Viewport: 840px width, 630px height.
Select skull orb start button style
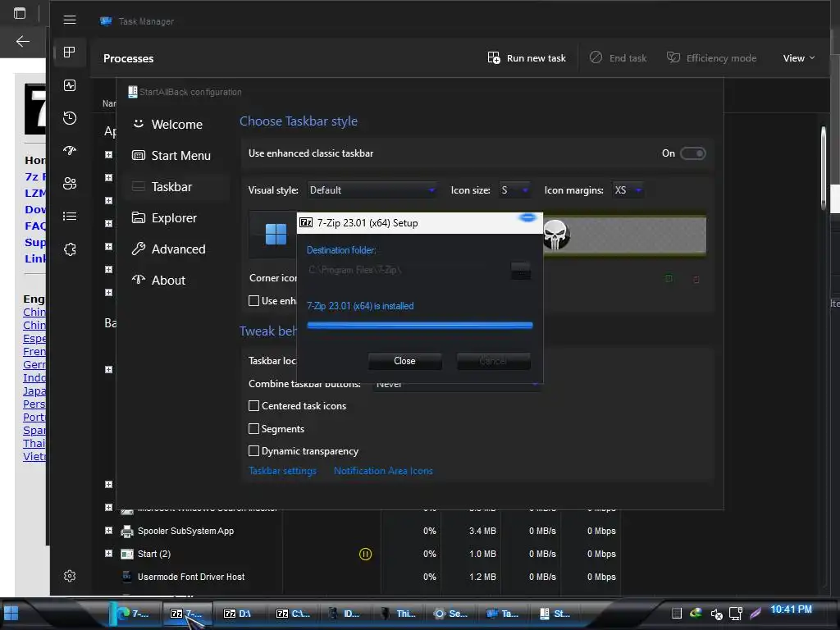[555, 235]
